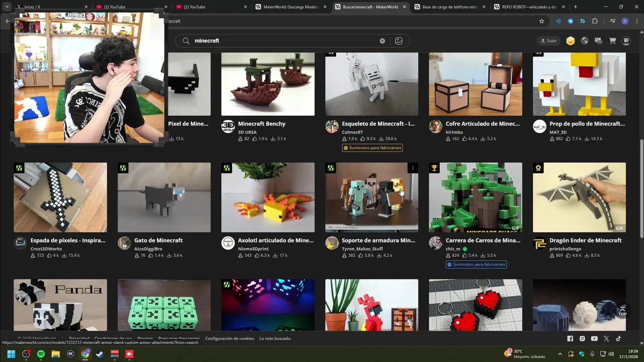Open the messages chat icon
The height and width of the screenshot is (362, 644).
pyautogui.click(x=598, y=41)
